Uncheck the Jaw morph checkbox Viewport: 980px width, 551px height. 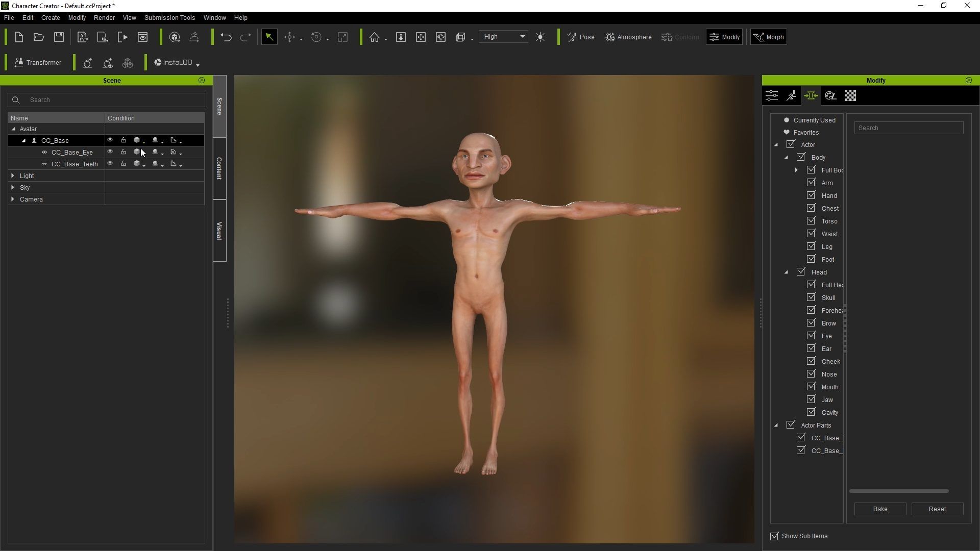(811, 399)
